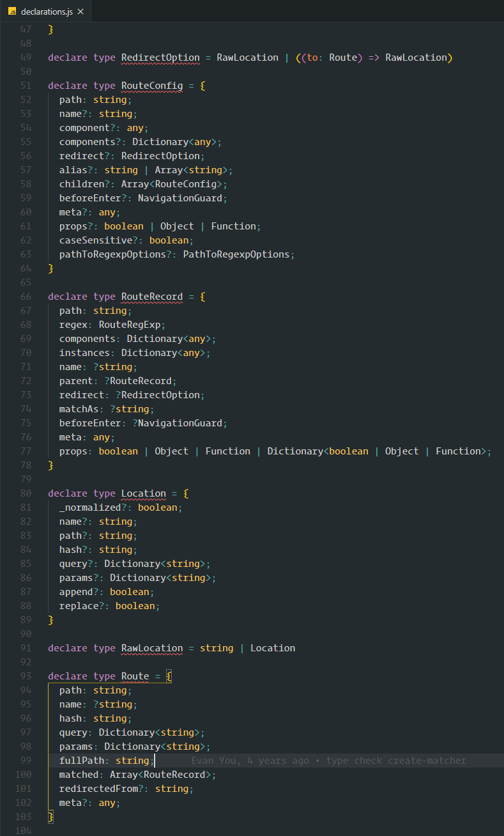Click line number 66 in the gutter
The image size is (504, 836).
26,297
